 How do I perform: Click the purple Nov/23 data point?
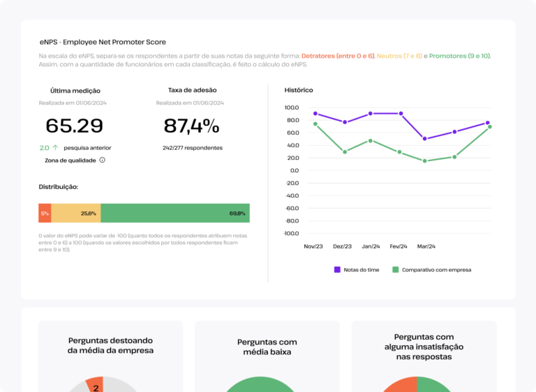click(315, 114)
